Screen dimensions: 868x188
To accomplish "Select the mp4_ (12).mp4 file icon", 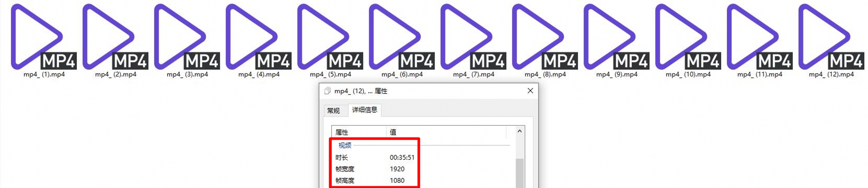I will 832,37.
